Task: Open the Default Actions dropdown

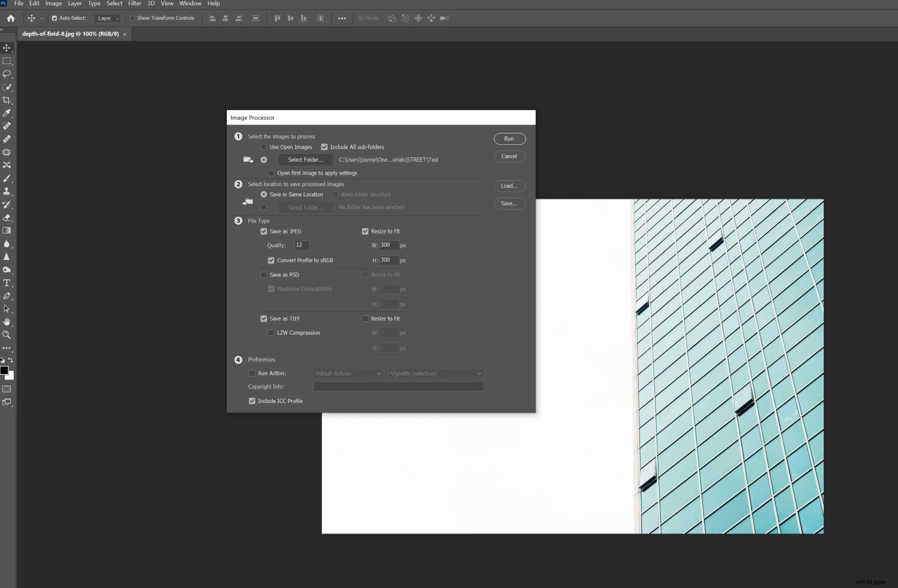Action: [x=347, y=373]
